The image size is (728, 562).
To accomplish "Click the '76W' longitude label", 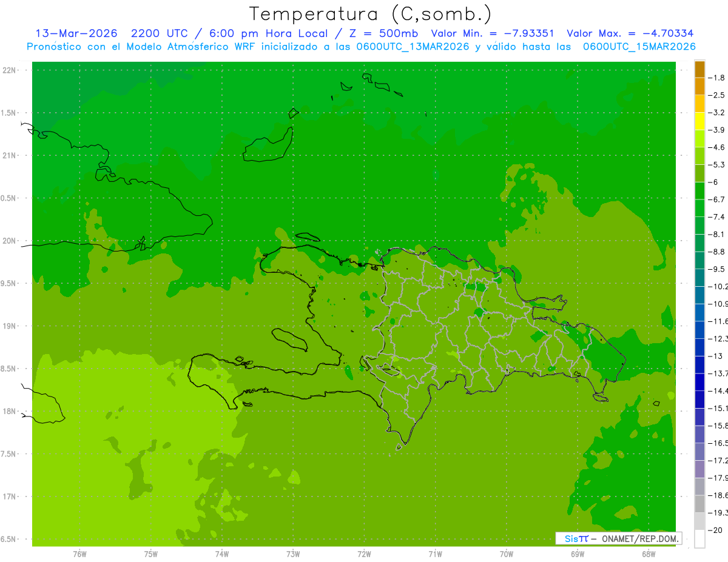I will pos(79,554).
